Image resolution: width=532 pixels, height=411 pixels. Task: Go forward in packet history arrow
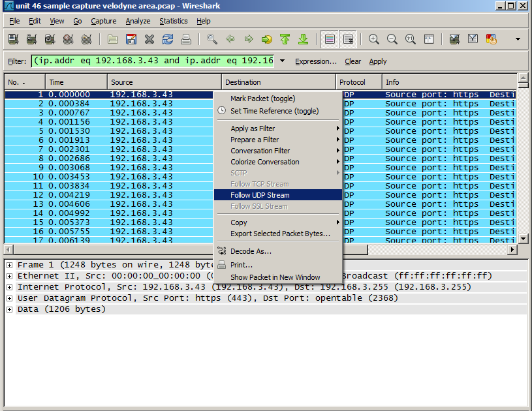click(x=249, y=39)
